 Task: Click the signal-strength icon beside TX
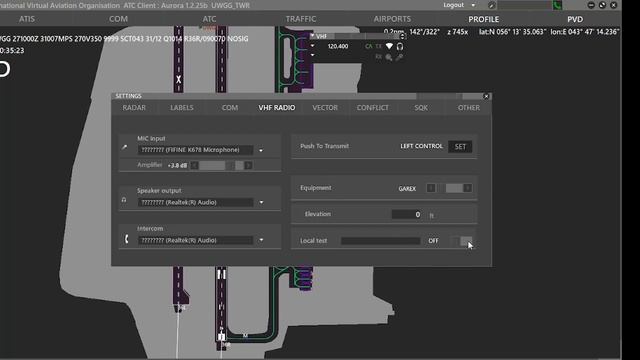coord(389,47)
